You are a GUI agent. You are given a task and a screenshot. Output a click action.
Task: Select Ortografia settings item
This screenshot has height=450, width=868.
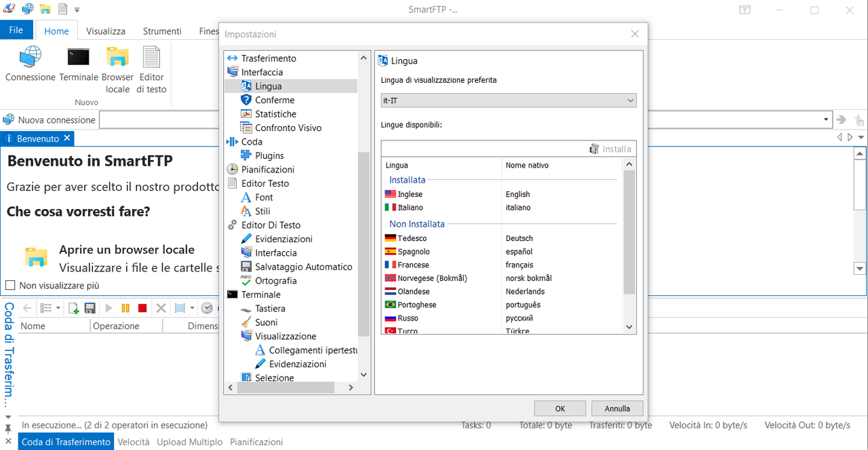click(x=276, y=281)
